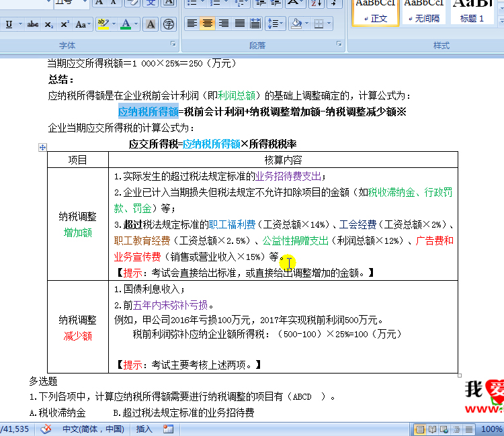
Task: Open the Change Case menu
Action: [x=83, y=24]
